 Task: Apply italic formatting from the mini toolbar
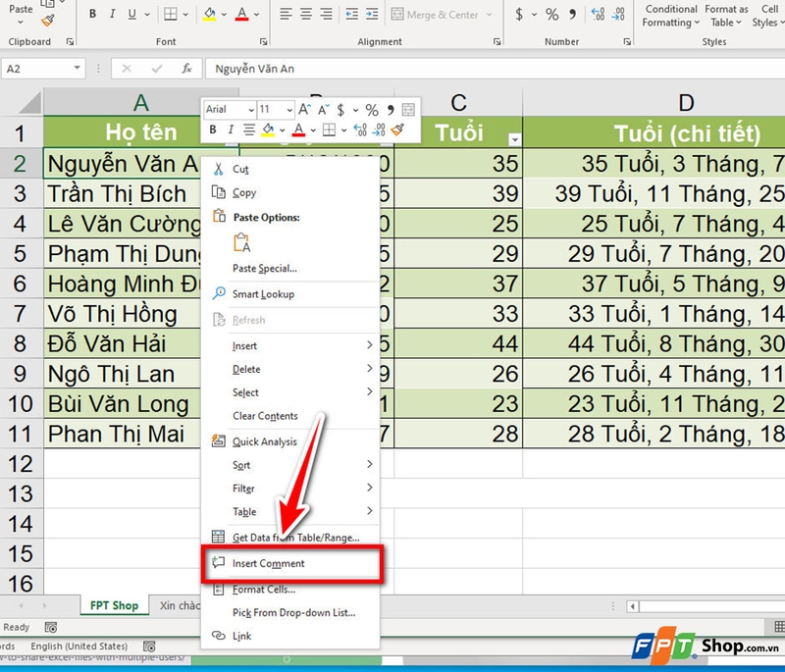pos(232,129)
